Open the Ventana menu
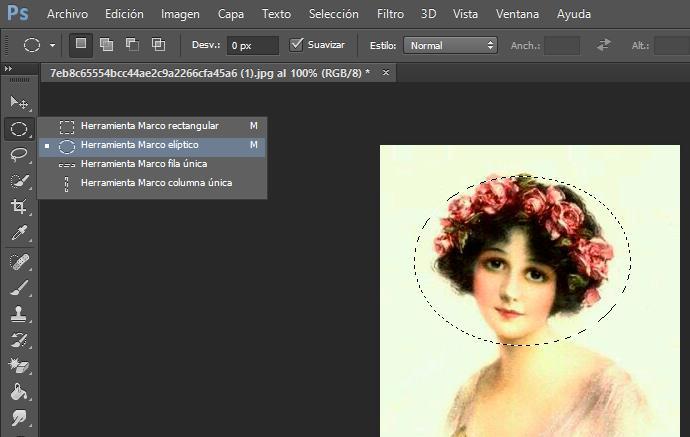This screenshot has height=437, width=690. [518, 14]
